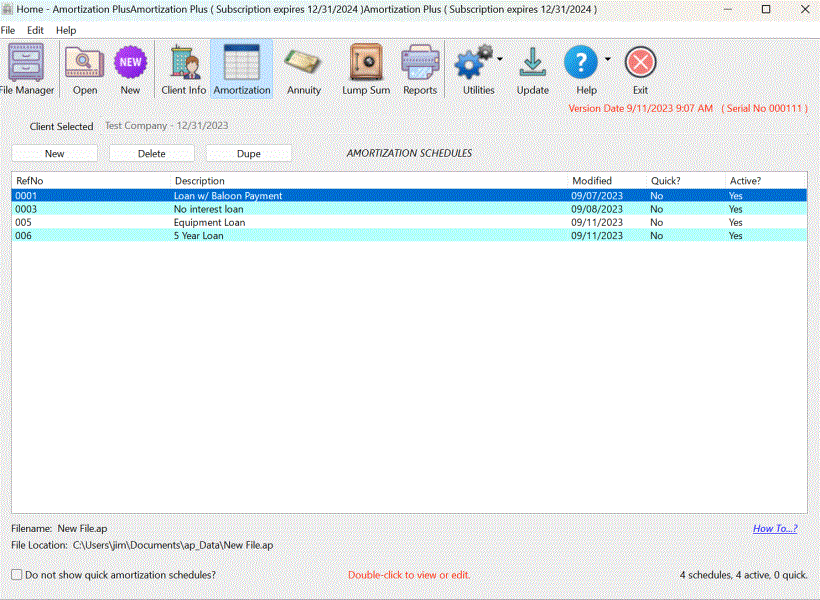The image size is (820, 600).
Task: Select the 'Equipment Loan' schedule
Action: point(409,222)
